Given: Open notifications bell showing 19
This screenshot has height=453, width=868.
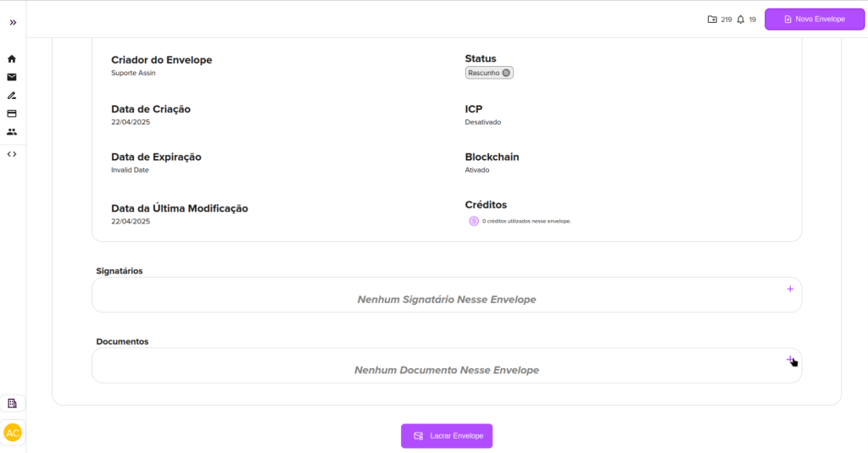Looking at the screenshot, I should tap(746, 19).
